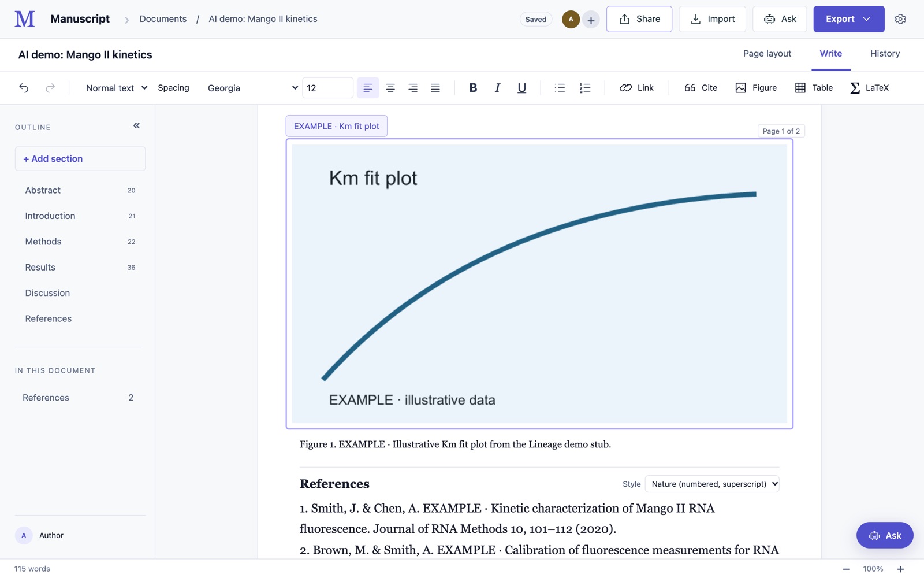Image resolution: width=924 pixels, height=578 pixels.
Task: Toggle underline formatting
Action: (521, 88)
